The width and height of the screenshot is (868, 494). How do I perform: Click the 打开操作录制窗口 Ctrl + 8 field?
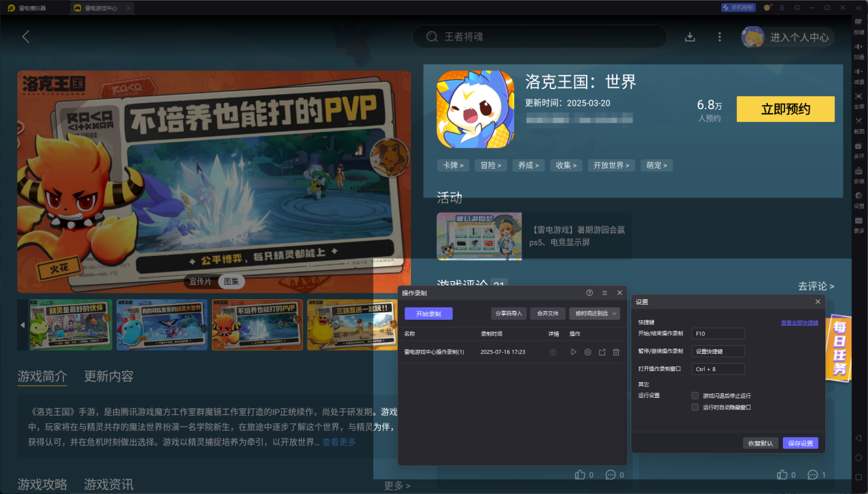click(718, 369)
